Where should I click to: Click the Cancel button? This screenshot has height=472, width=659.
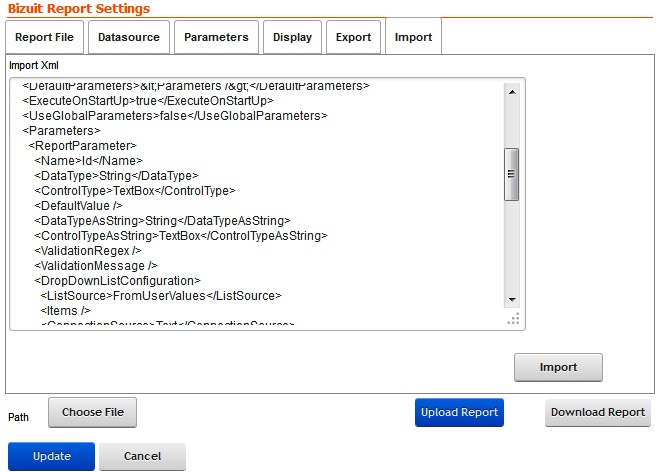point(142,456)
